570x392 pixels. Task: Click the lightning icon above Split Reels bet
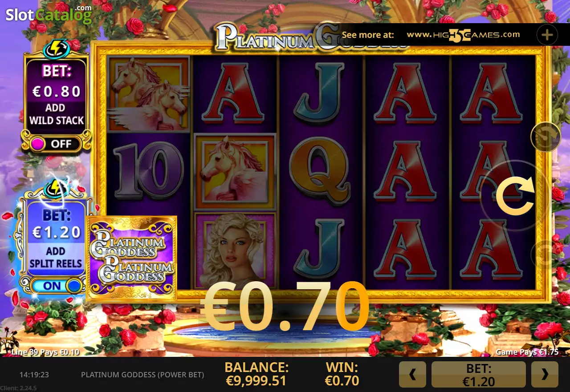56,189
